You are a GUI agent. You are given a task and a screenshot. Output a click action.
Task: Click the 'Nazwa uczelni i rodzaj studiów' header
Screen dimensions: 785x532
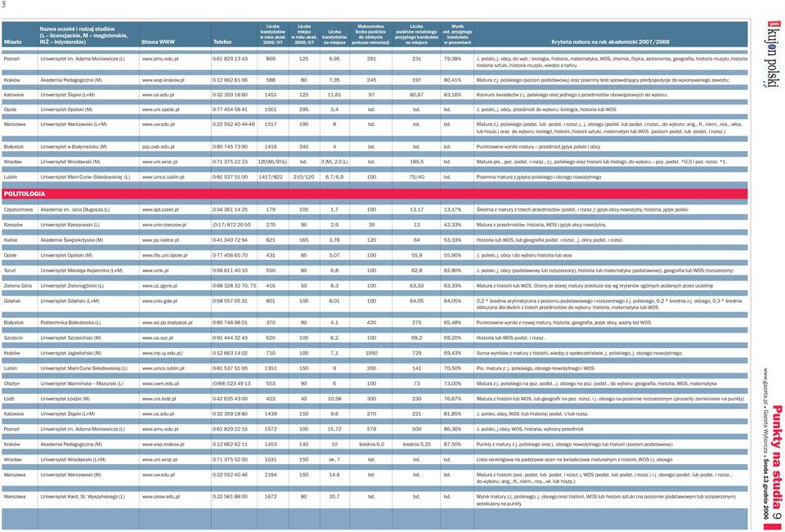77,29
